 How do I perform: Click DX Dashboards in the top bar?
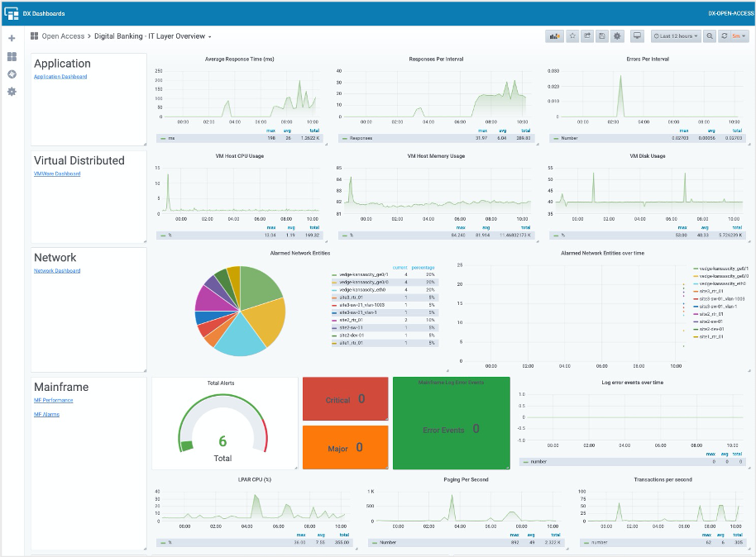pyautogui.click(x=45, y=12)
